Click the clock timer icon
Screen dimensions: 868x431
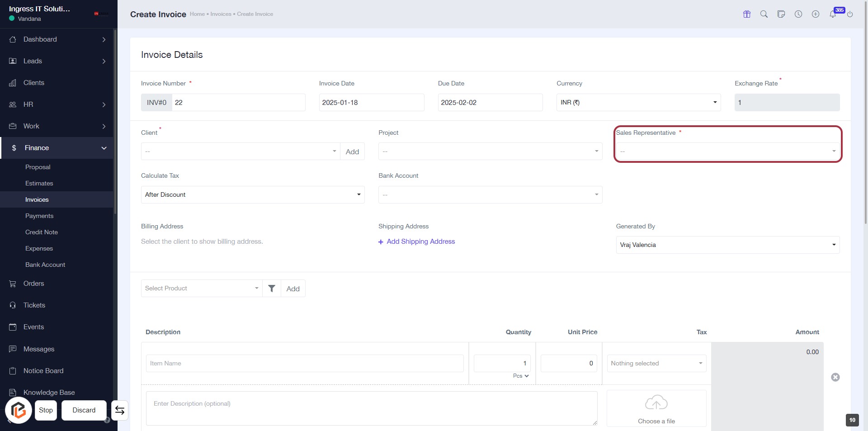point(798,14)
